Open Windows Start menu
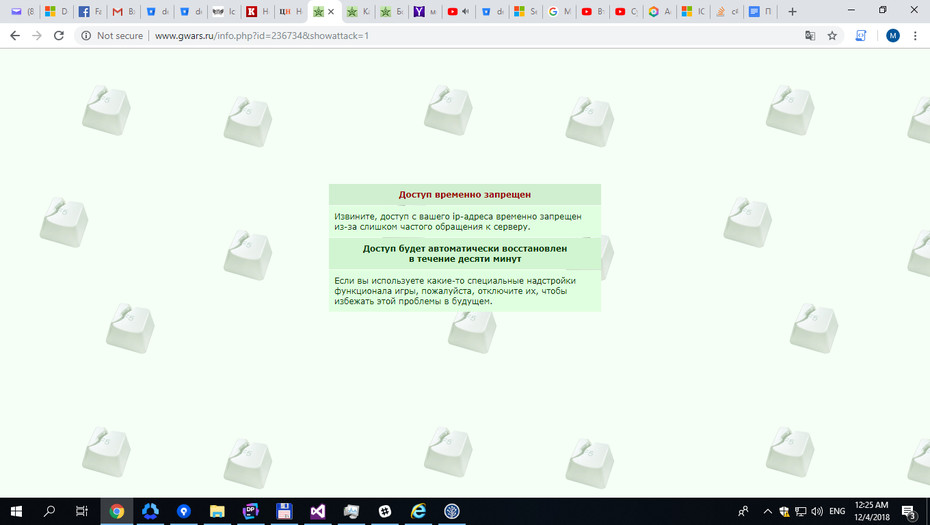 16,511
